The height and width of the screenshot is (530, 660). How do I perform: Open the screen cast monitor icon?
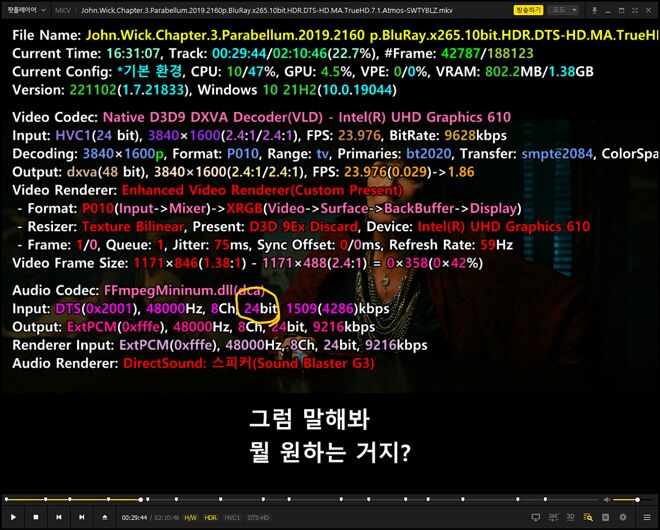(536, 517)
